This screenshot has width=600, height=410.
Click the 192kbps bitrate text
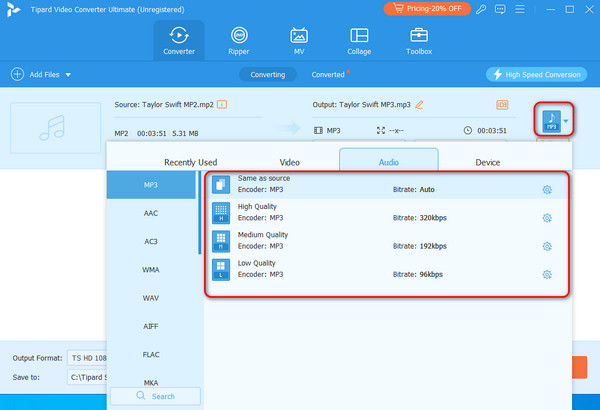(433, 246)
